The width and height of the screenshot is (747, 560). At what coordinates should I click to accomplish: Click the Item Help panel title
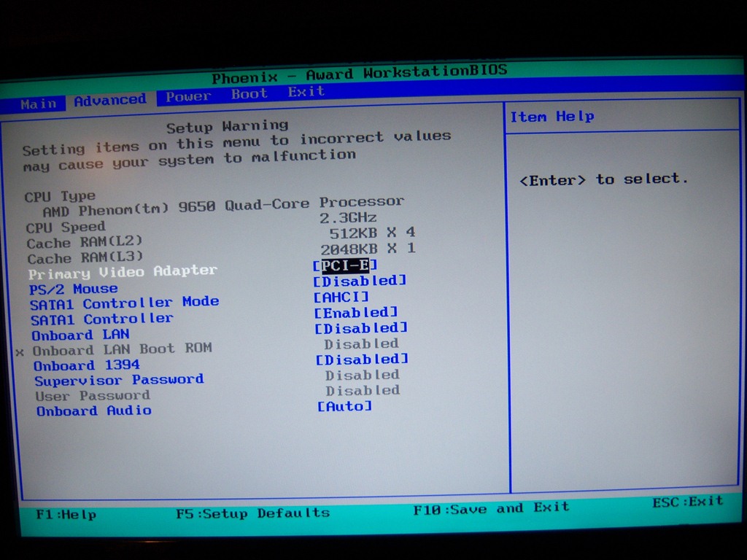[552, 117]
